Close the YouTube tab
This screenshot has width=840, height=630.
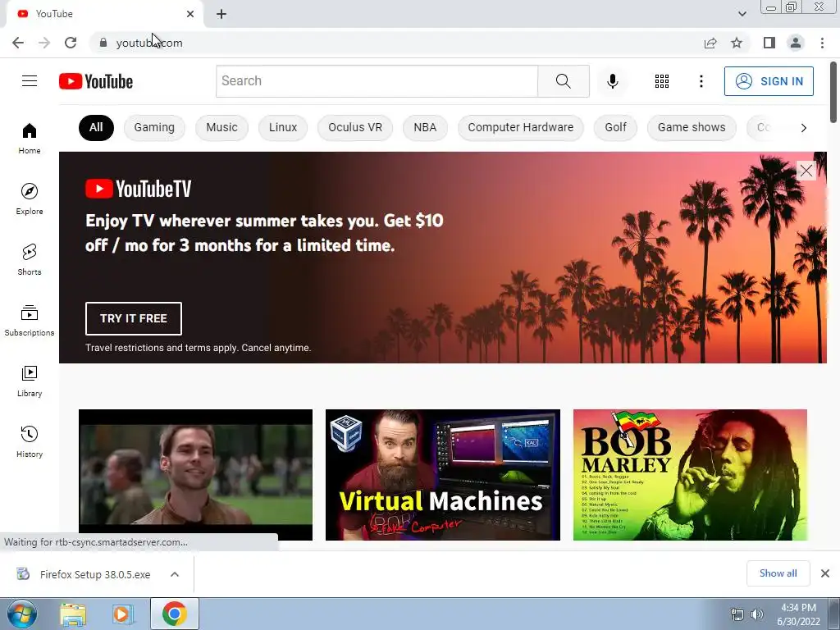(x=190, y=14)
